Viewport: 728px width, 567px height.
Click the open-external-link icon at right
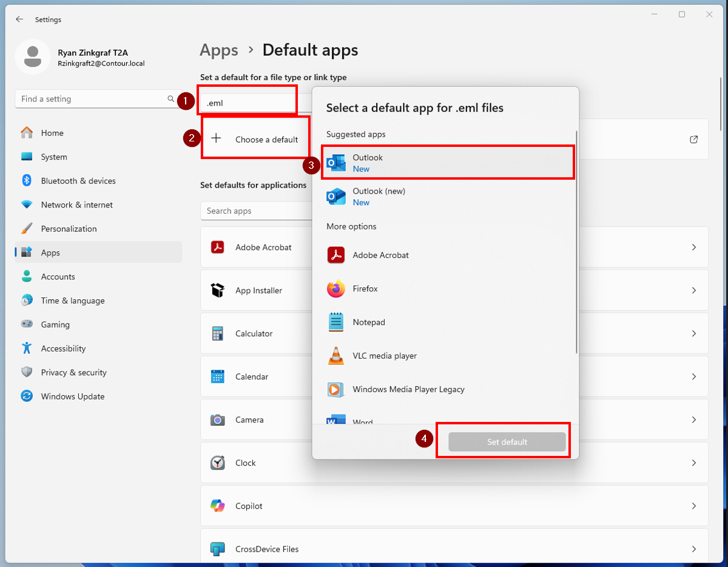point(694,139)
